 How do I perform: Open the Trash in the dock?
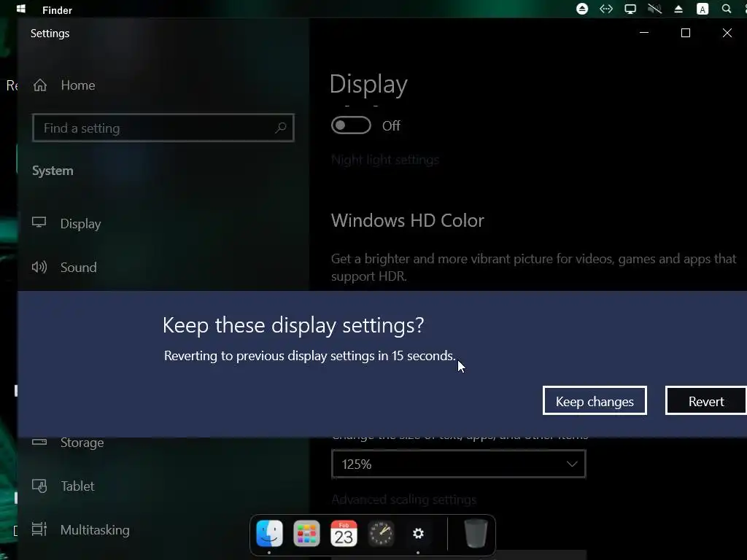pos(476,533)
